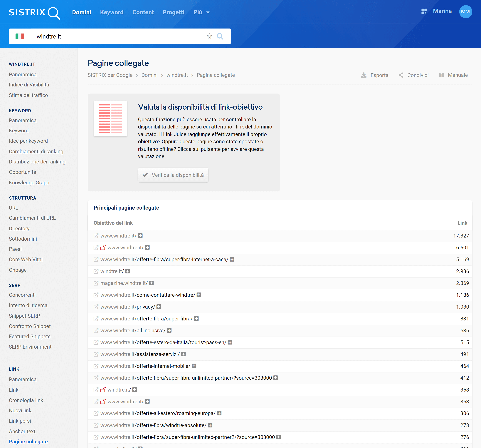Open external link icon for offerte-internet-mobile/ row

click(96, 366)
